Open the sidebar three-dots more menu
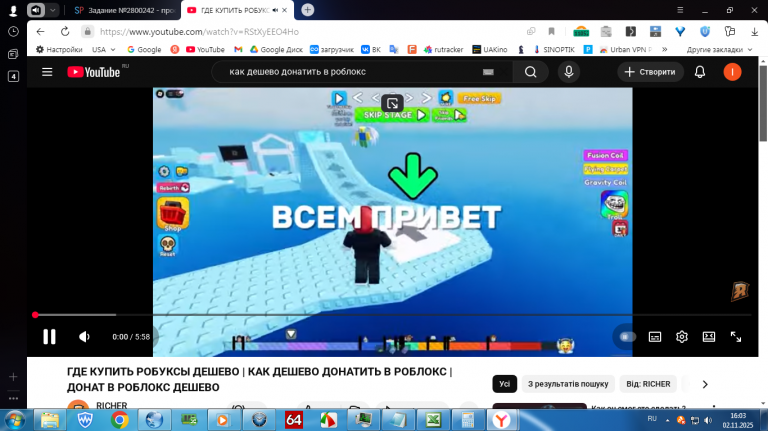This screenshot has width=768, height=431. 13,398
